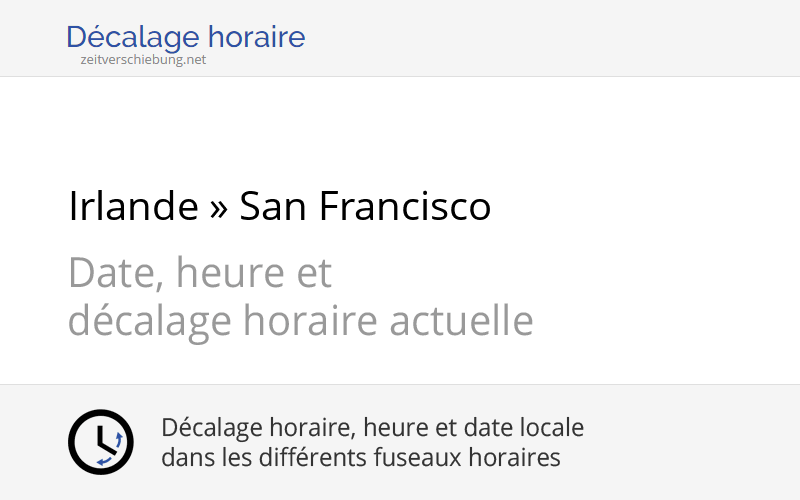Screen dimensions: 800x500
Task: Click "dans les différents fuseaux horaires" line
Action: 361,457
